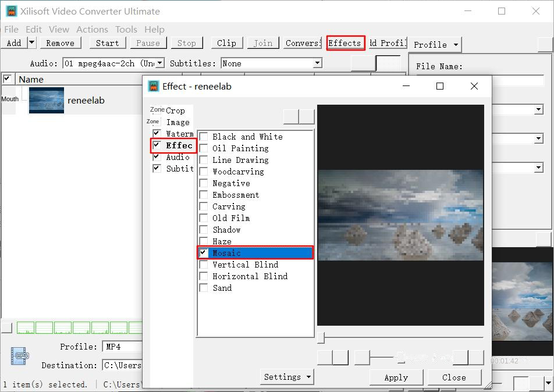Open the Tools menu
The height and width of the screenshot is (392, 554).
(126, 29)
